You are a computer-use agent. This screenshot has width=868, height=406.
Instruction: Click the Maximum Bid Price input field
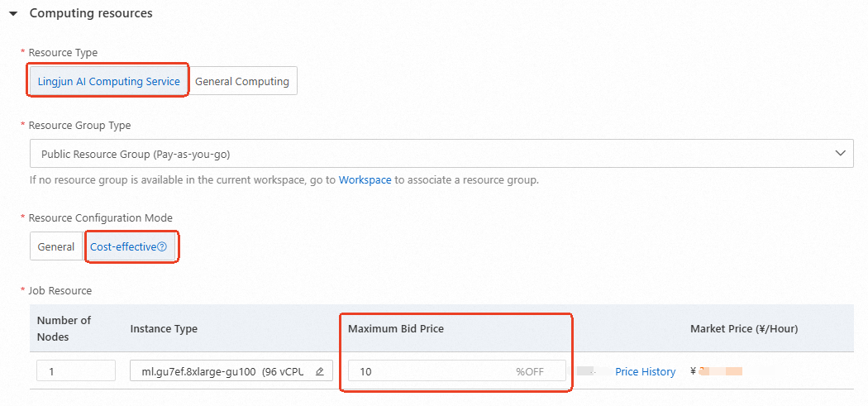[430, 371]
